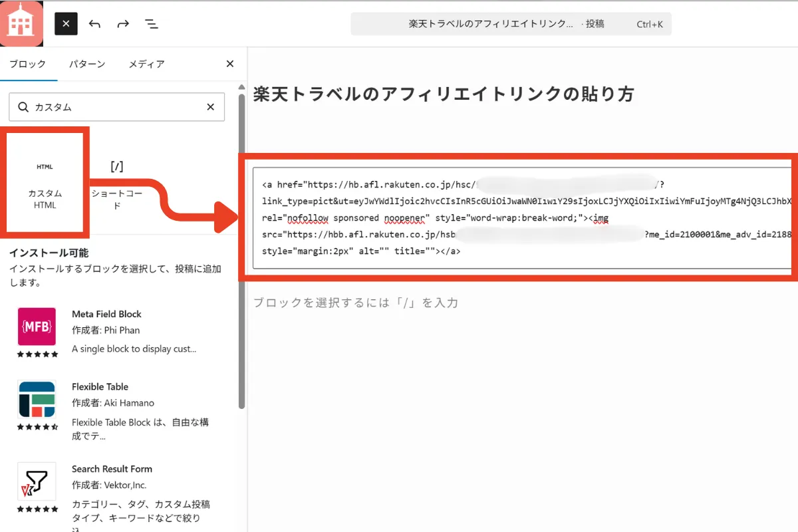Switch to the メディア tab
This screenshot has width=798, height=532.
pyautogui.click(x=146, y=64)
